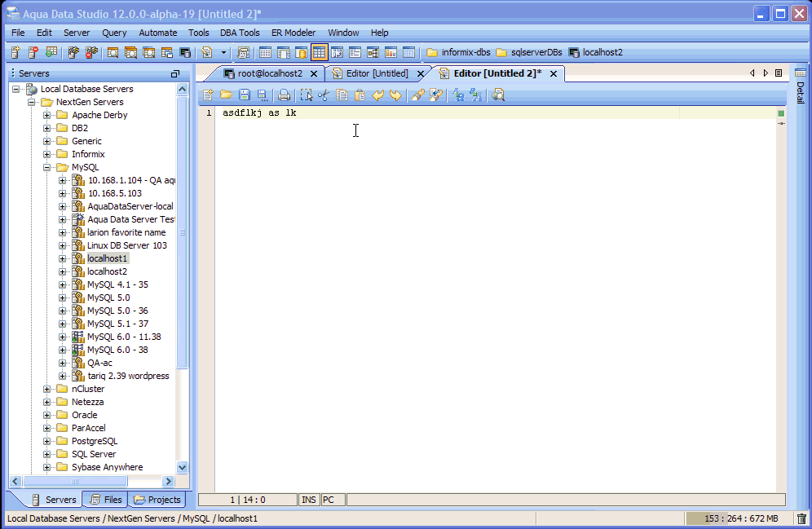Click the INS insert mode indicator

click(309, 500)
